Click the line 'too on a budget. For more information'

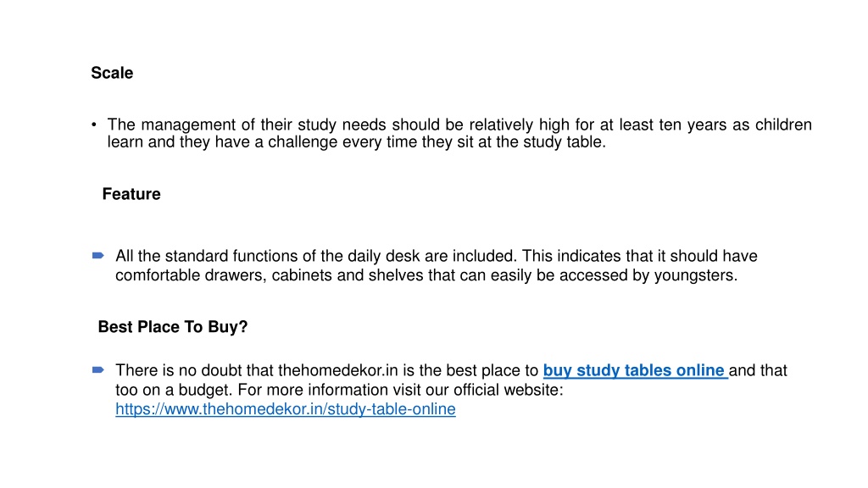pos(339,390)
